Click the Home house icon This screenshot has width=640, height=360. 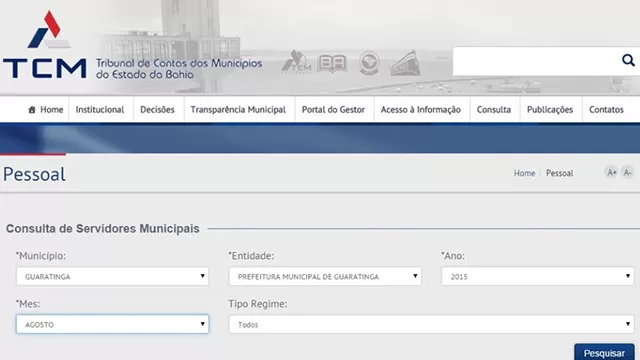tap(32, 109)
